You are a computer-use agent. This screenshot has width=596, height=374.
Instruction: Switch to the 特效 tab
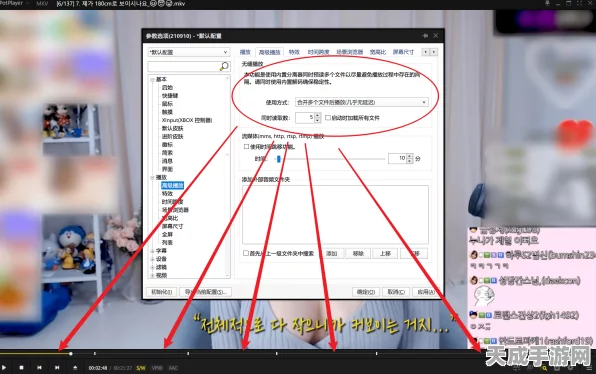294,52
